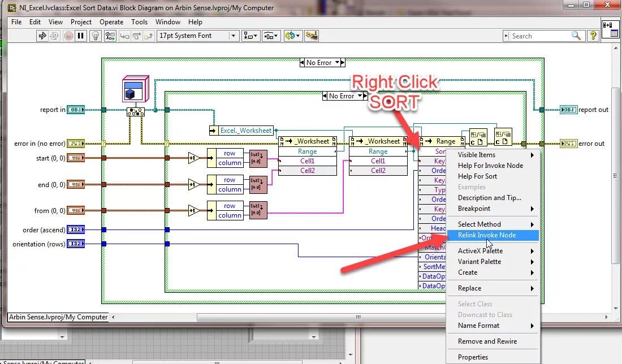The height and width of the screenshot is (364, 622).
Task: Expand the Name Format submenu
Action: coord(493,326)
